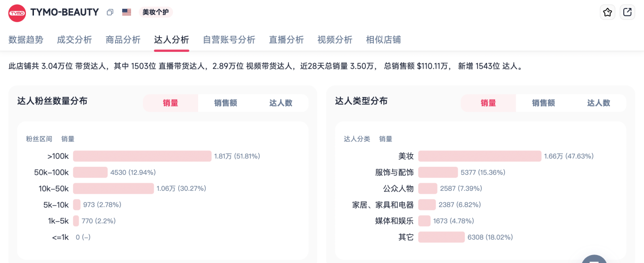Open shop in external link icon
The width and height of the screenshot is (644, 263).
point(627,13)
